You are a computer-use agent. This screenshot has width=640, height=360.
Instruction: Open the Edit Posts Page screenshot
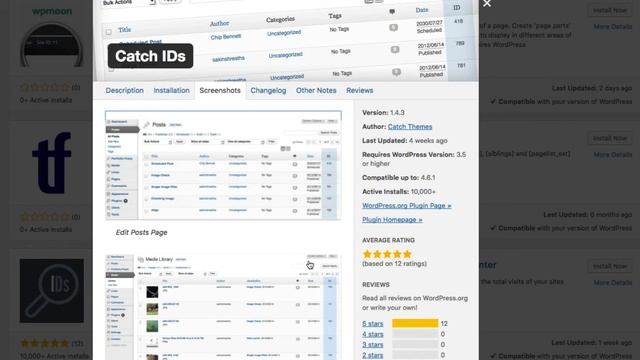(x=223, y=165)
